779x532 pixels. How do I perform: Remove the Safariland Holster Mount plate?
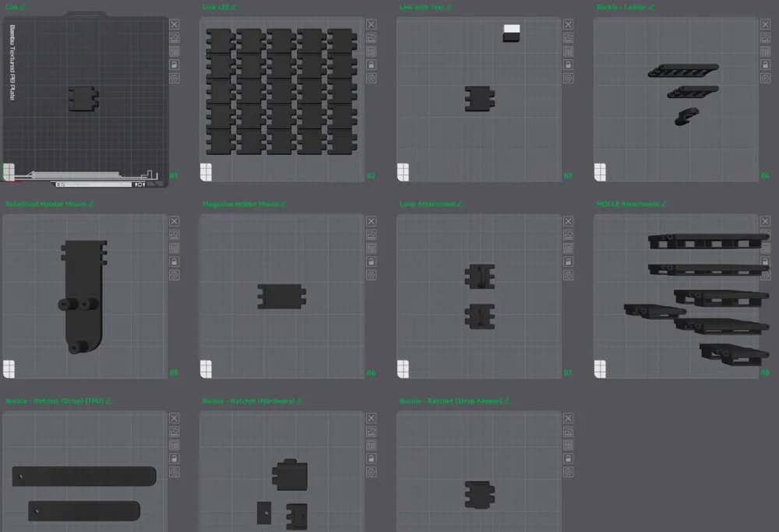[x=174, y=221]
